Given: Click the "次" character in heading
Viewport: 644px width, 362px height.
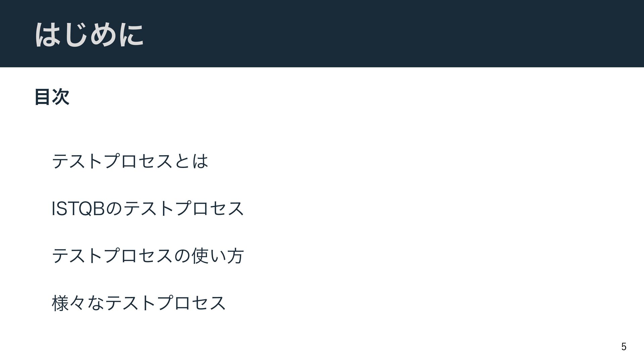Looking at the screenshot, I should coord(61,97).
